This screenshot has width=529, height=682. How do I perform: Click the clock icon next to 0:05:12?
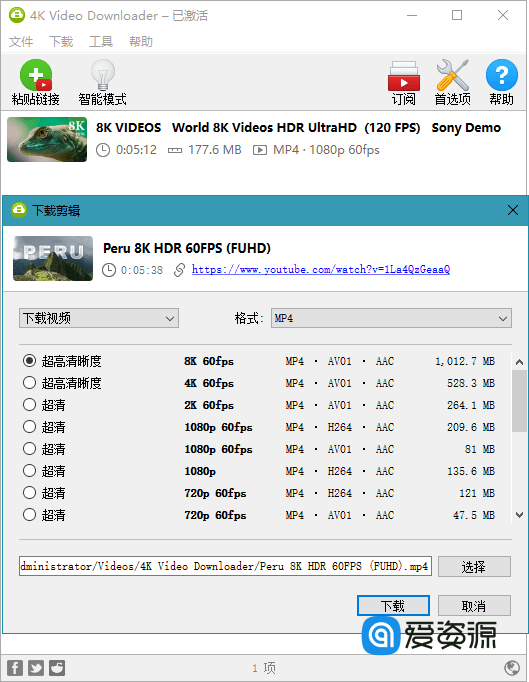(x=103, y=150)
